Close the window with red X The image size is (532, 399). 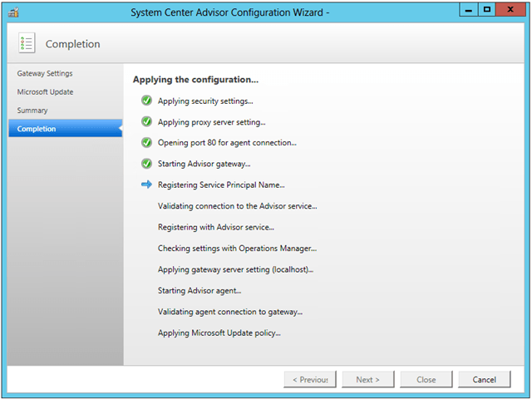[510, 10]
